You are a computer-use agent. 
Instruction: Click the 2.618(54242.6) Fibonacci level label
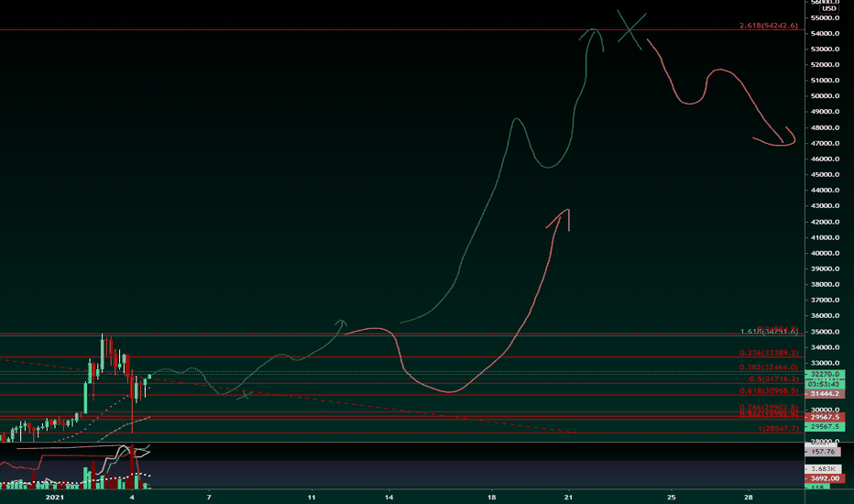click(769, 26)
